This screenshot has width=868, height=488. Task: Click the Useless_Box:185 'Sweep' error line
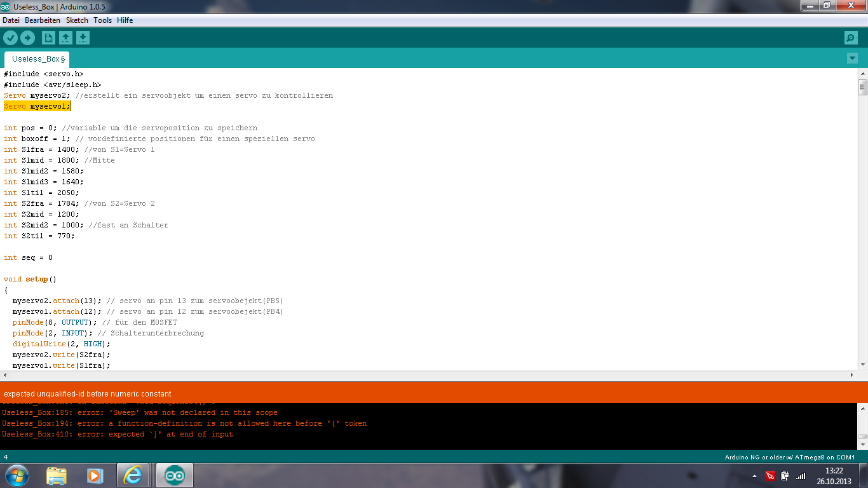coord(140,412)
